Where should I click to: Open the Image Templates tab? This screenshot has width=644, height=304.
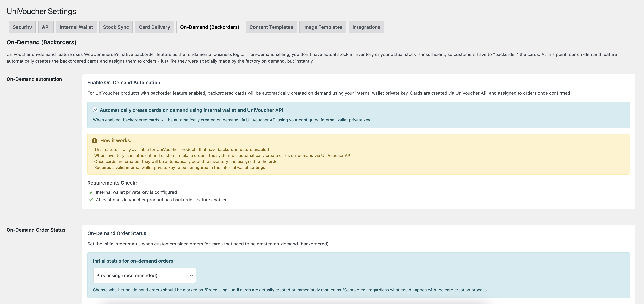coord(323,27)
